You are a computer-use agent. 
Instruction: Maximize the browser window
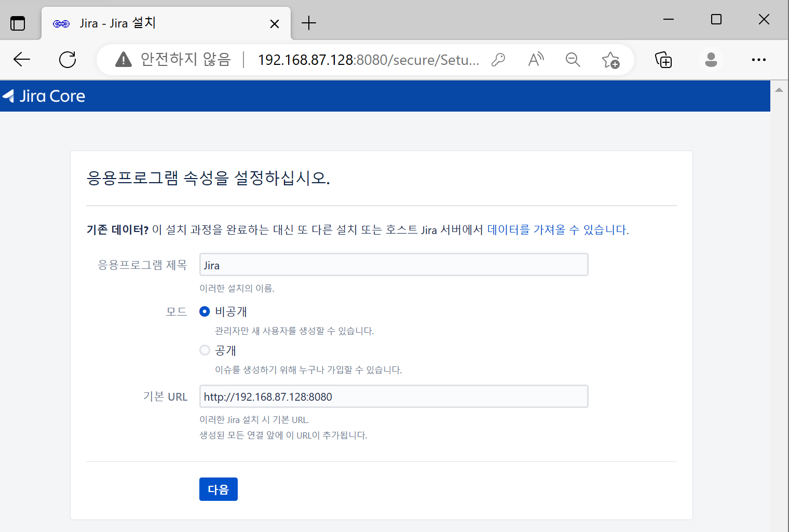(x=716, y=20)
